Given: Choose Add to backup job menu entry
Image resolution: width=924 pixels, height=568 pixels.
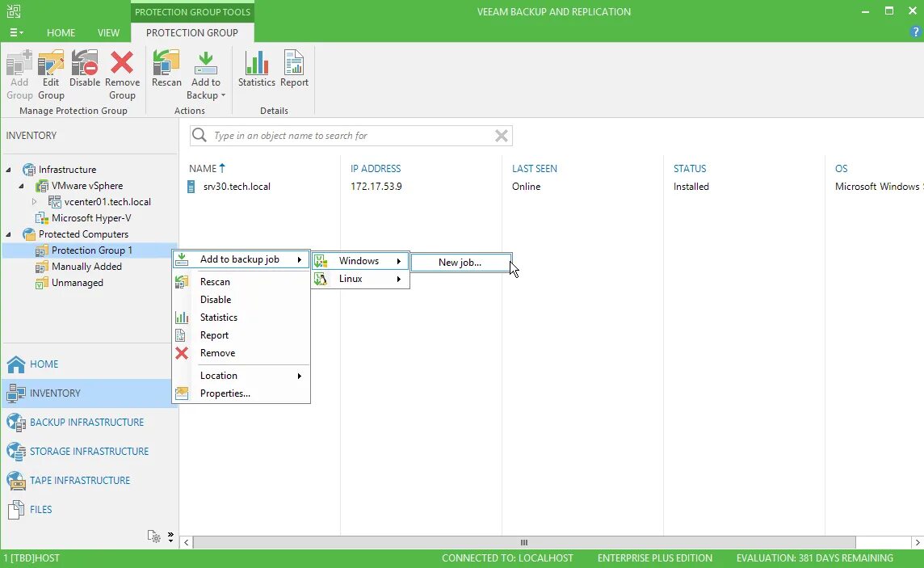Looking at the screenshot, I should click(241, 259).
